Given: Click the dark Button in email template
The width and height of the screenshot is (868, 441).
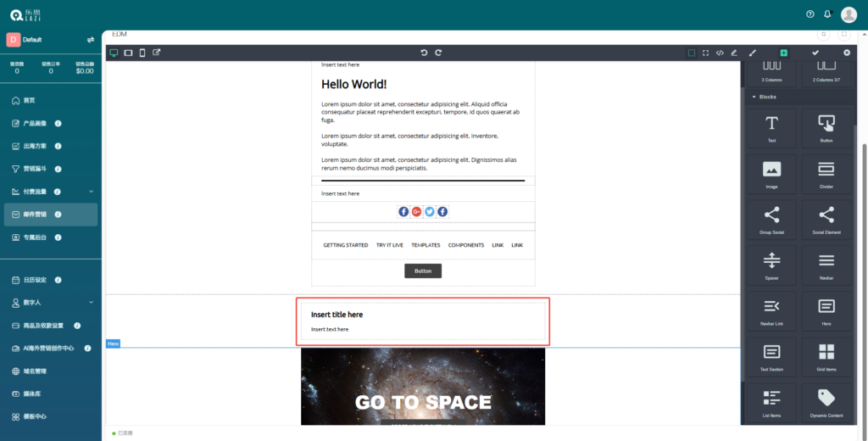Looking at the screenshot, I should pos(423,271).
